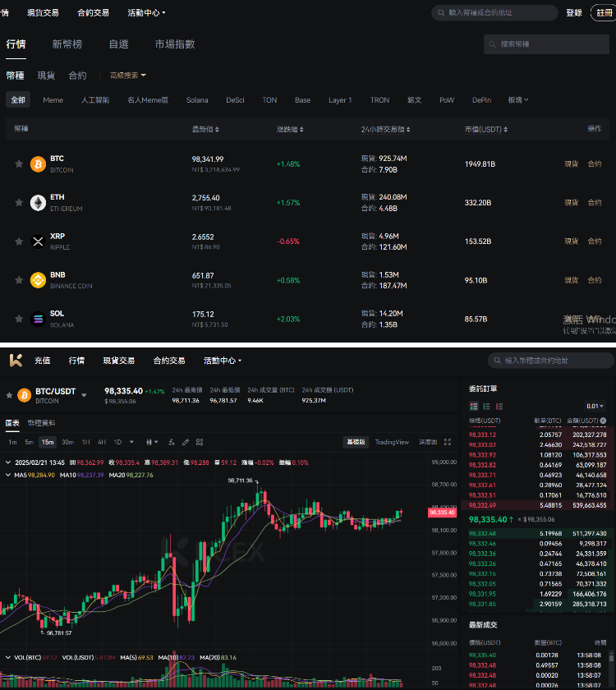The image size is (616, 690).
Task: Expand chart to fullscreen
Action: pyautogui.click(x=448, y=442)
